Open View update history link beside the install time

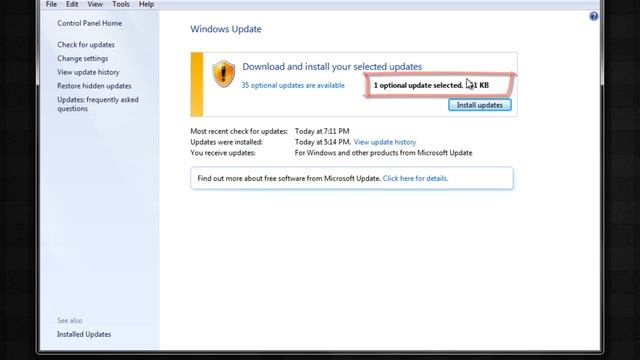pyautogui.click(x=385, y=142)
